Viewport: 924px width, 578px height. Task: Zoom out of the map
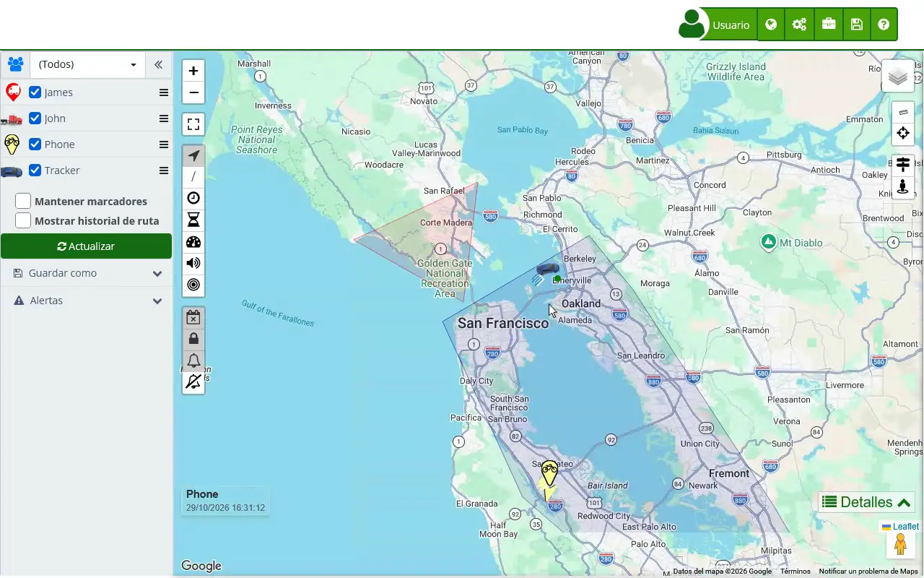(193, 92)
